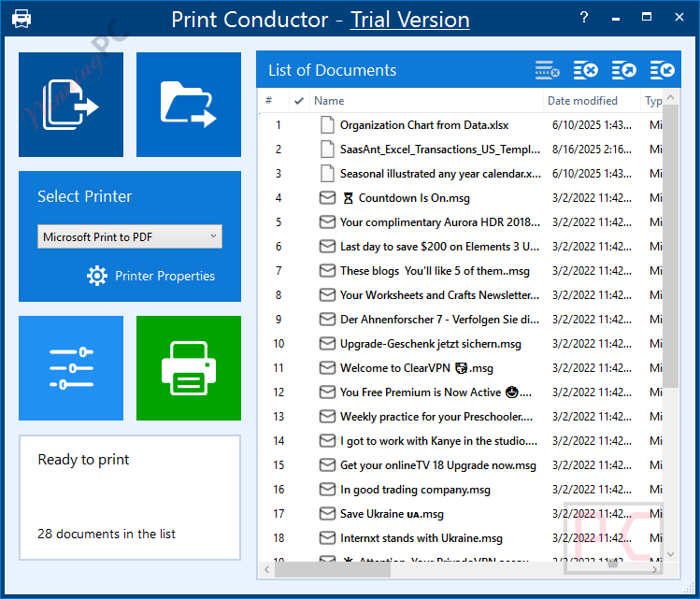Open the print Settings sliders tile
The width and height of the screenshot is (700, 599).
(71, 368)
